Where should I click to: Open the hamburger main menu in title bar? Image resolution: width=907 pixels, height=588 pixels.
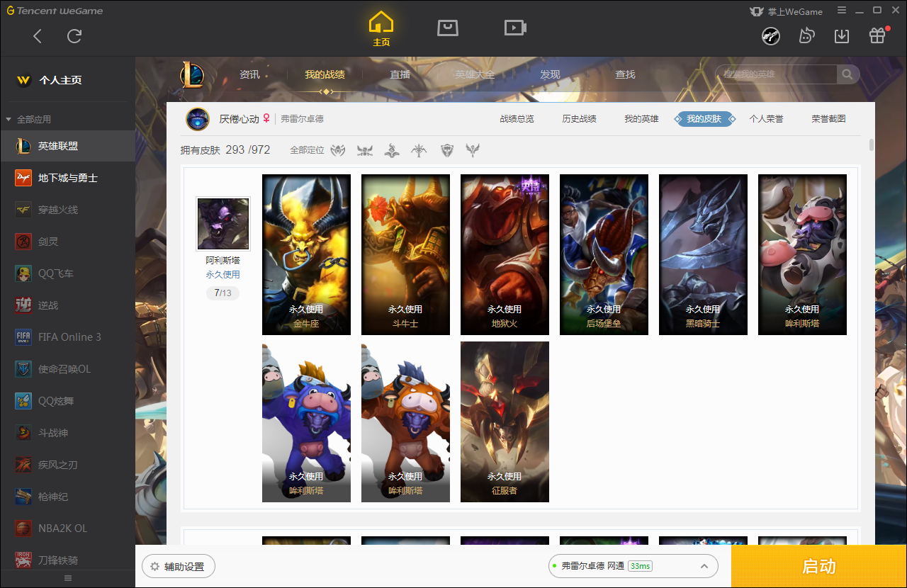point(842,11)
